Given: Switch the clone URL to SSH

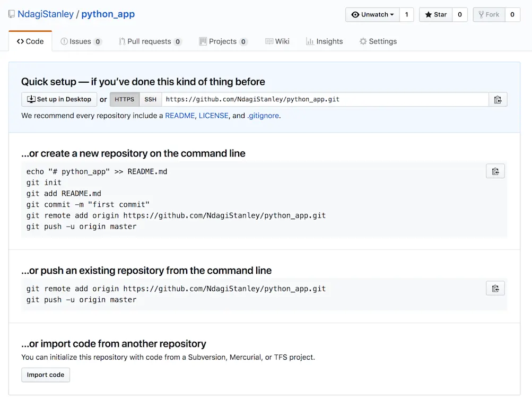Looking at the screenshot, I should click(151, 99).
